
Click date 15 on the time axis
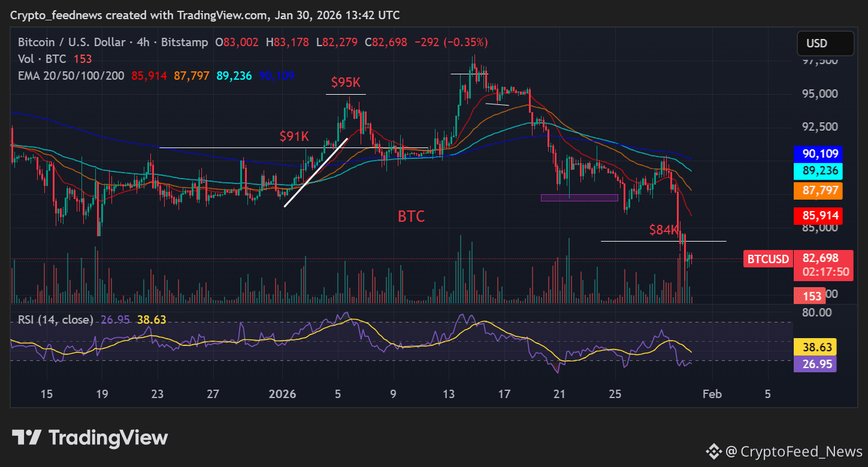click(x=47, y=394)
